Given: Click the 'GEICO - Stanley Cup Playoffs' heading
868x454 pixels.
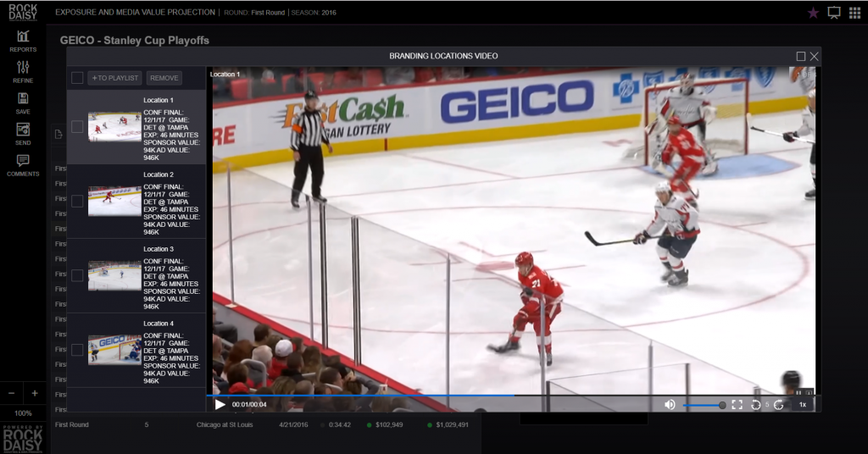Looking at the screenshot, I should tap(135, 41).
